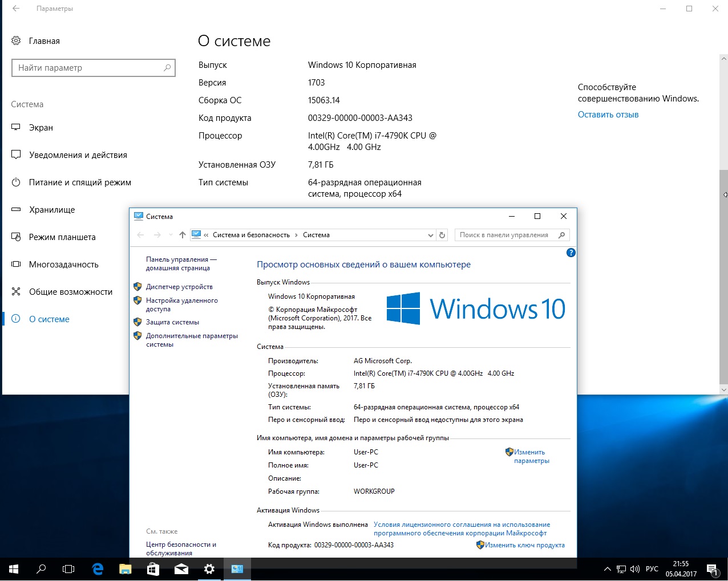This screenshot has height=581, width=728.
Task: Click Система и безопасность breadcrumb
Action: [x=251, y=235]
